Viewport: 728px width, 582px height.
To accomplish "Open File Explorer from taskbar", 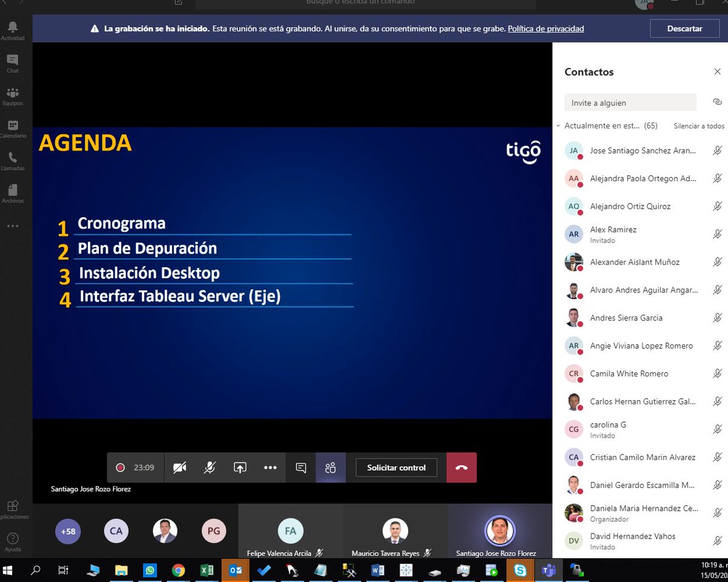I will (x=121, y=570).
